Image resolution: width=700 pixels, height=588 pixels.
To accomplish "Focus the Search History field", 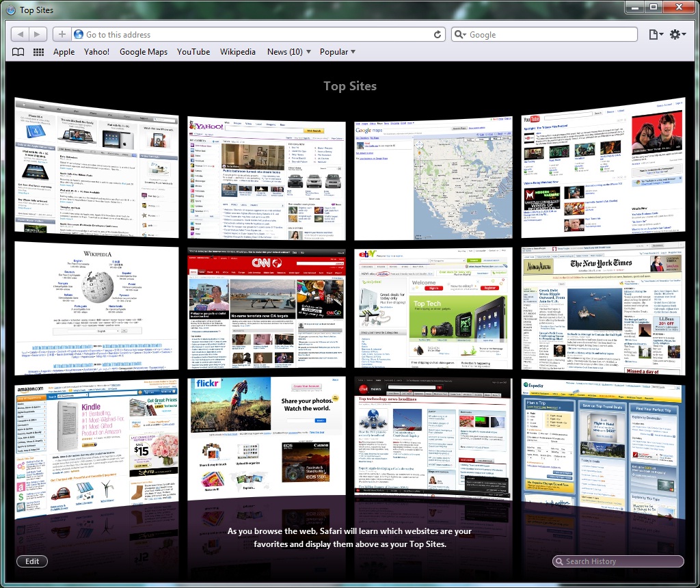I will (x=618, y=561).
